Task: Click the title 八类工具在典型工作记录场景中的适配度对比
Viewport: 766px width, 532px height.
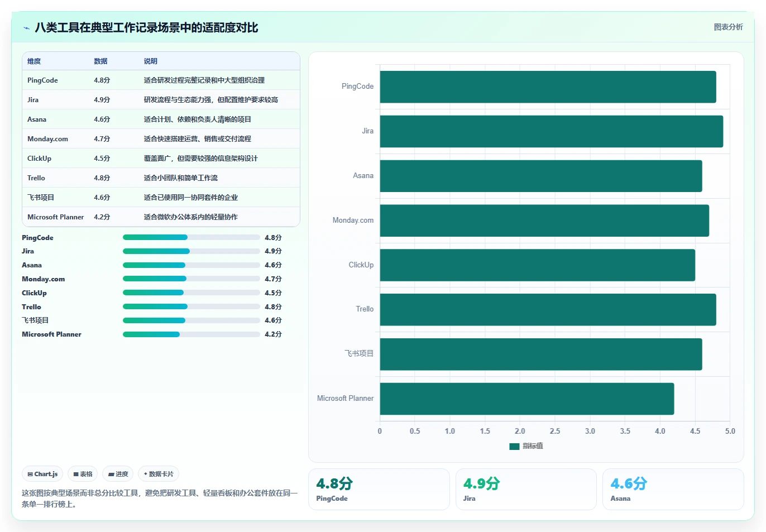Action: click(x=147, y=28)
